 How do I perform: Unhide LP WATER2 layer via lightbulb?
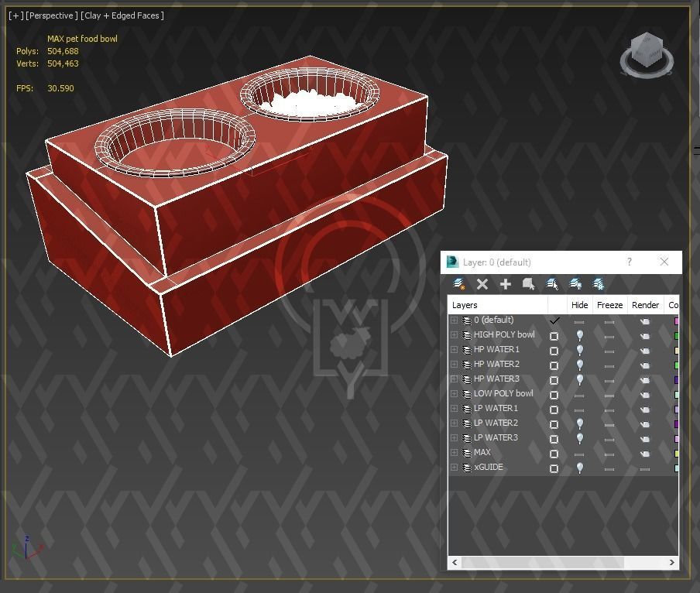(579, 423)
